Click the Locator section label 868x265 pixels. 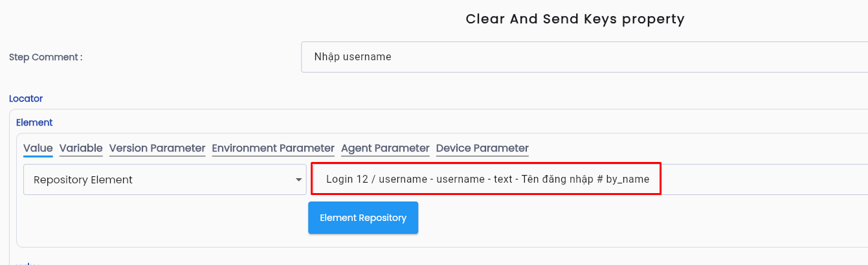pyautogui.click(x=26, y=98)
